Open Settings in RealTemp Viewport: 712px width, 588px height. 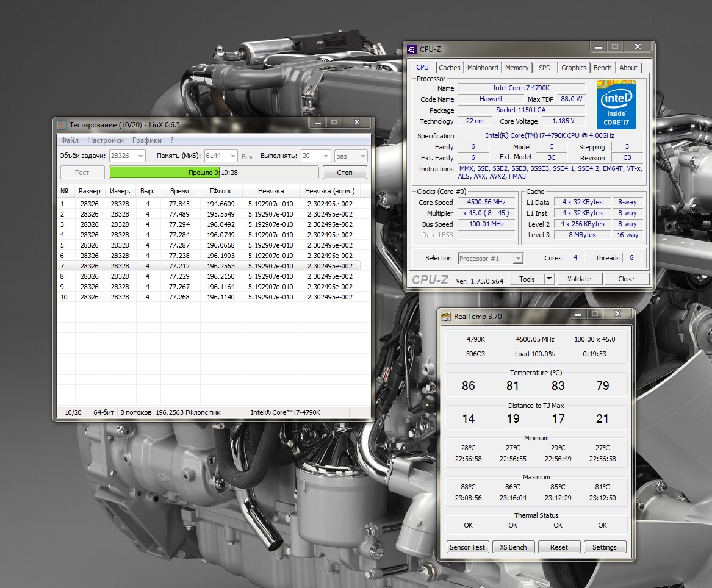(x=605, y=547)
